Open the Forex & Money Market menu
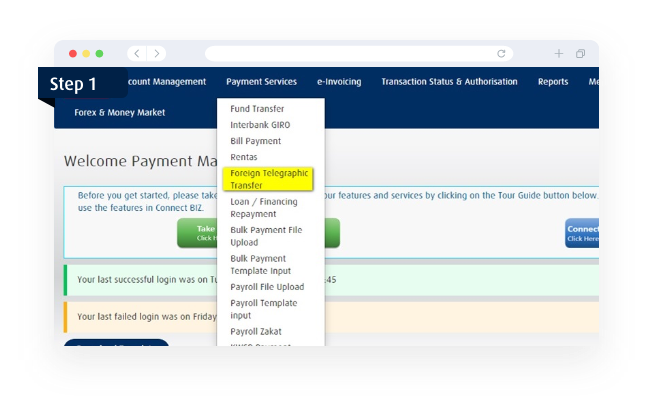This screenshot has height=414, width=653. pos(120,112)
